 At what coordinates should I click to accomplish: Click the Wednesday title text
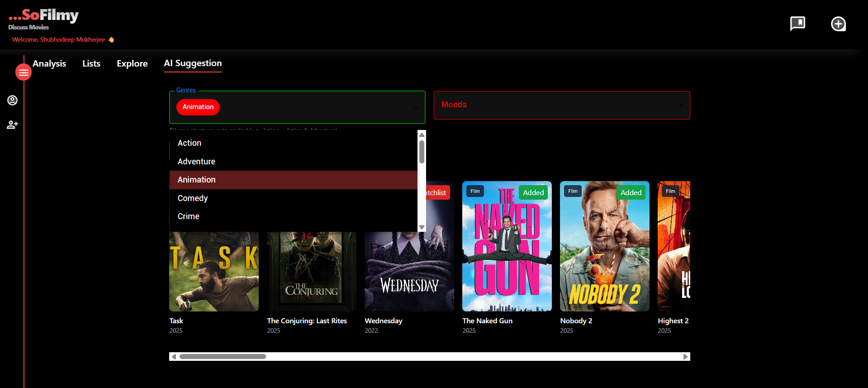(384, 321)
